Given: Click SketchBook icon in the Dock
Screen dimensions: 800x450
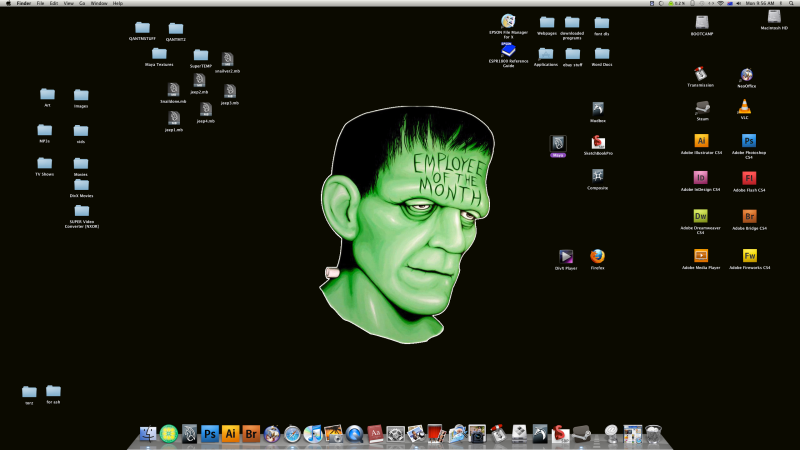Looking at the screenshot, I should (560, 434).
